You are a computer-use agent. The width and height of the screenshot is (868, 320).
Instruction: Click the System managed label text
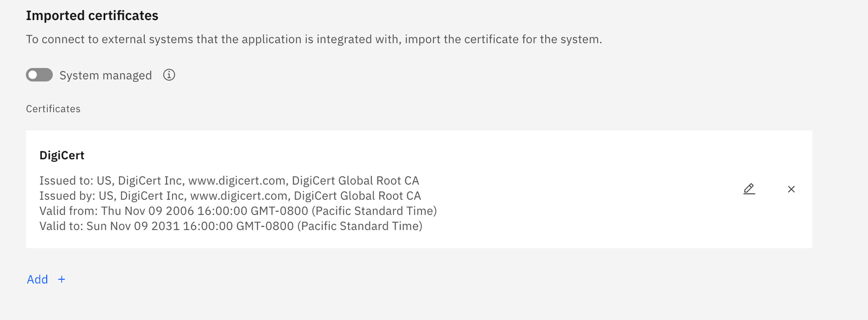[x=105, y=75]
